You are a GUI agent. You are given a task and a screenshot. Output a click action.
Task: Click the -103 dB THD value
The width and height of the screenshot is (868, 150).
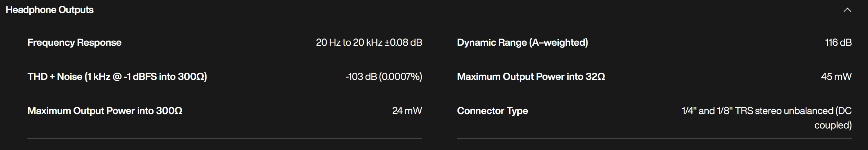[x=361, y=77]
